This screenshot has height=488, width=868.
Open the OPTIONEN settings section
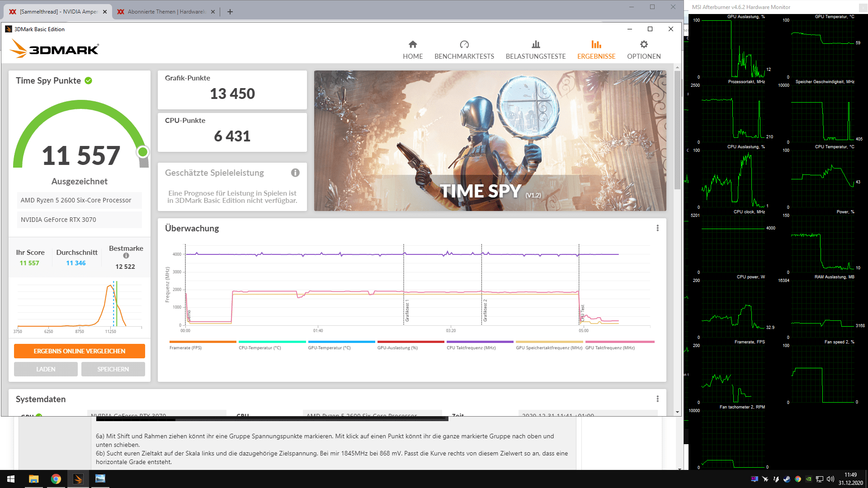[x=644, y=50]
